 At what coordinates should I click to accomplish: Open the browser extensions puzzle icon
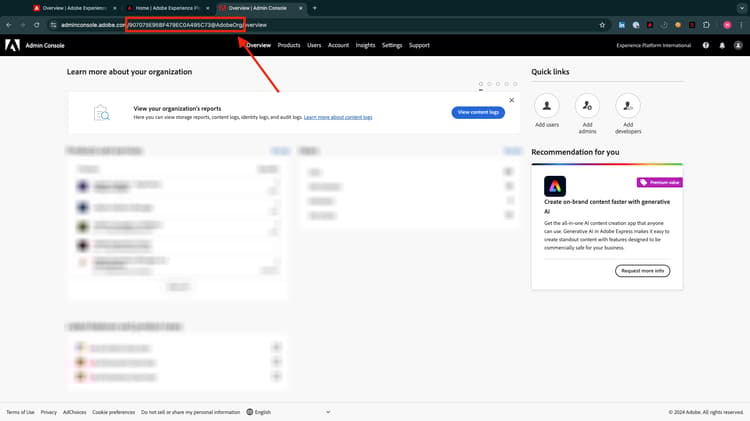tap(706, 25)
